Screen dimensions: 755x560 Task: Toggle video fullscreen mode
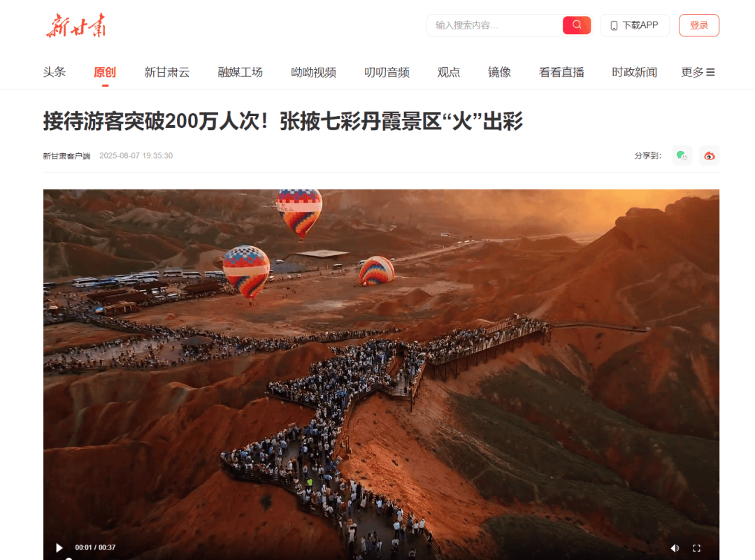click(696, 548)
